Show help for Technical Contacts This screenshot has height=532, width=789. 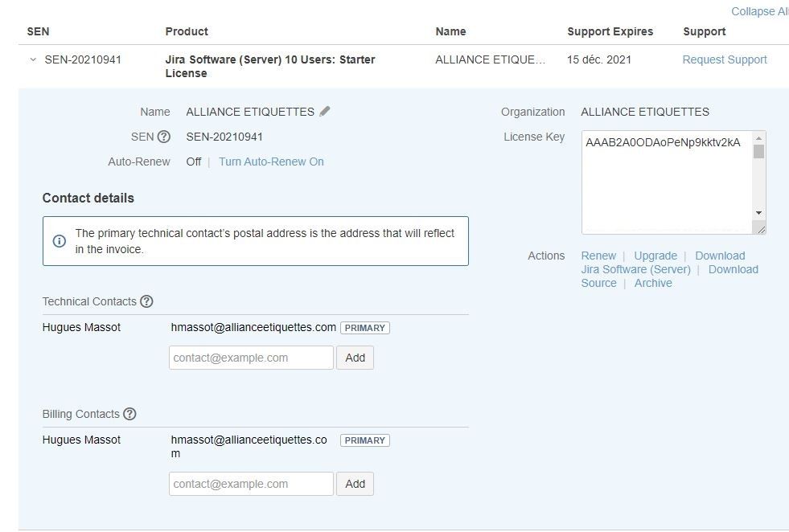(146, 301)
